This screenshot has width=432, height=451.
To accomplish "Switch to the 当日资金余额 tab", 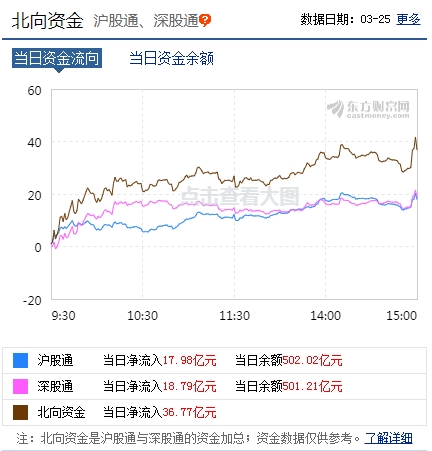I will click(171, 58).
